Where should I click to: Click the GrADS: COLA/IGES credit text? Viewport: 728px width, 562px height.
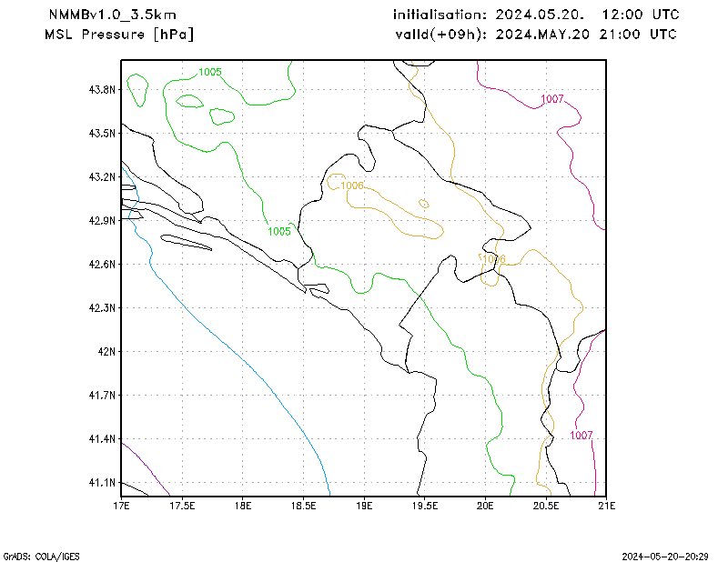(41, 557)
